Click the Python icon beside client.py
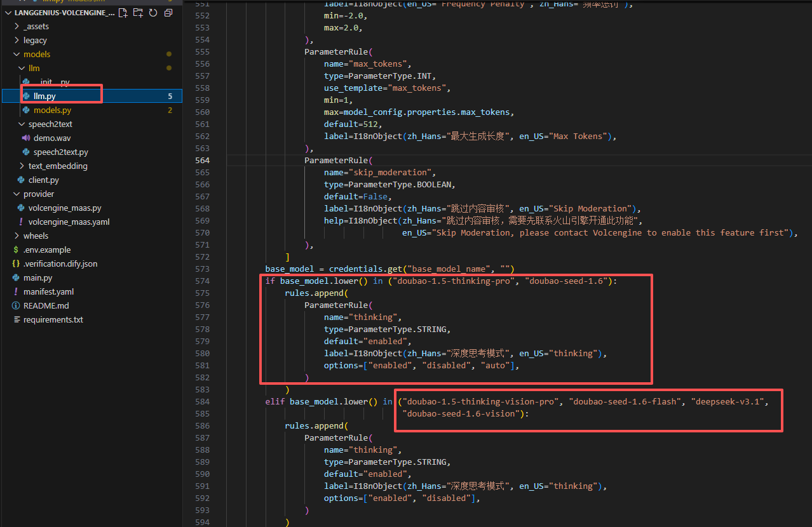This screenshot has height=527, width=812. pyautogui.click(x=21, y=180)
